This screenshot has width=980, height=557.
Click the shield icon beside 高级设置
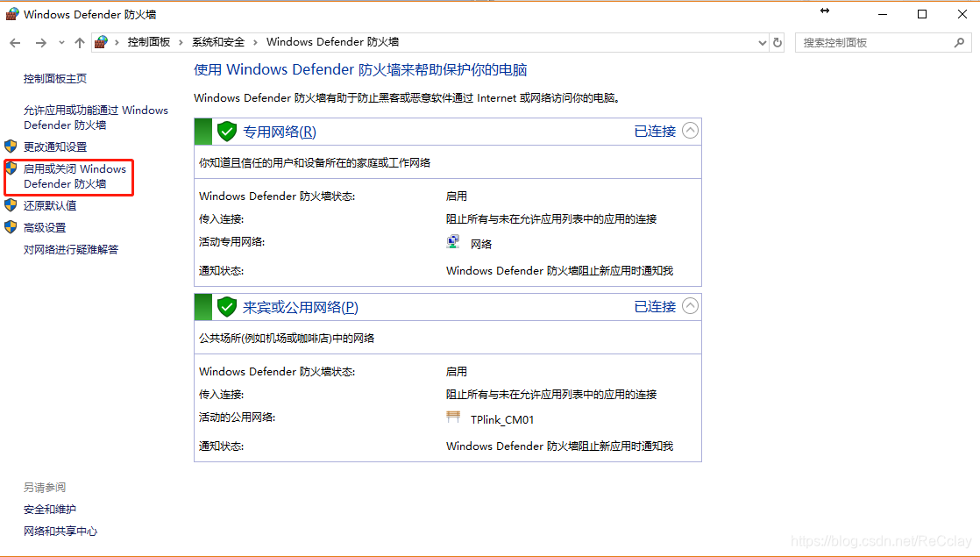coord(11,227)
